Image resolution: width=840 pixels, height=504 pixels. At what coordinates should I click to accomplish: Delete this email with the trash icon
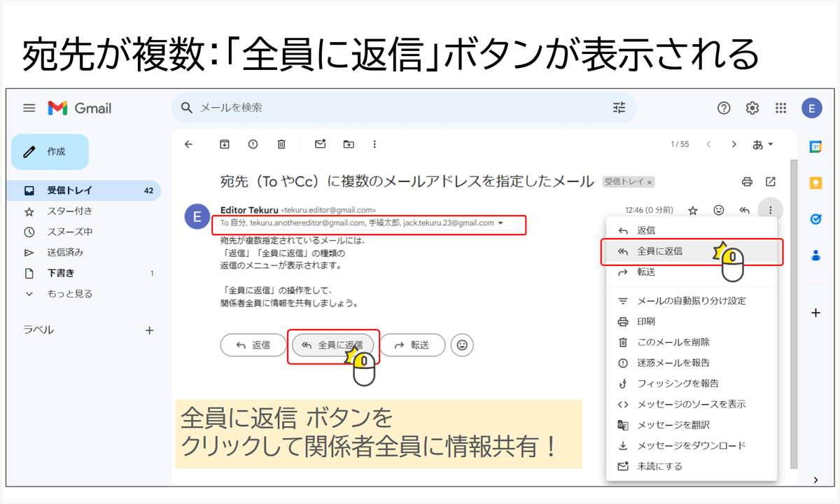click(281, 143)
